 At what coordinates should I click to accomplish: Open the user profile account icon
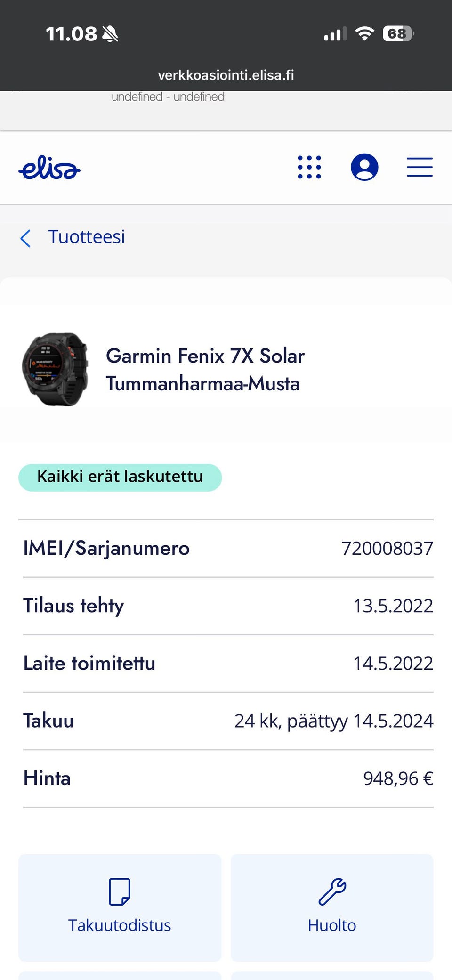(x=364, y=167)
